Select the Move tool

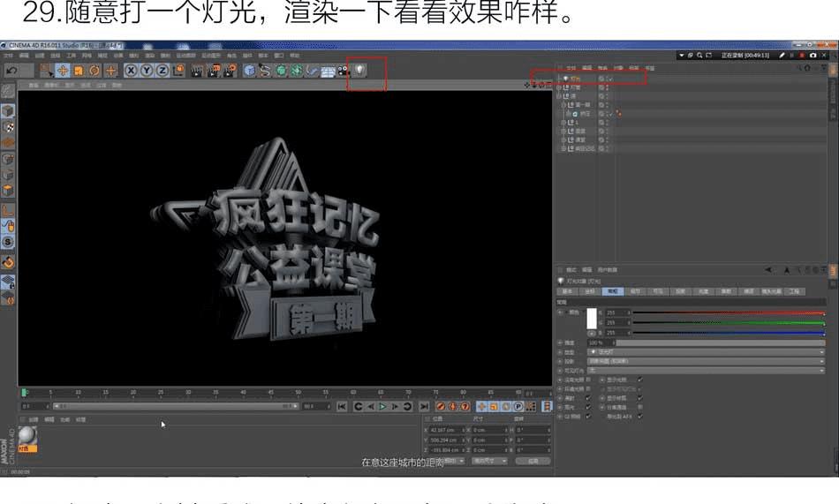click(x=63, y=70)
